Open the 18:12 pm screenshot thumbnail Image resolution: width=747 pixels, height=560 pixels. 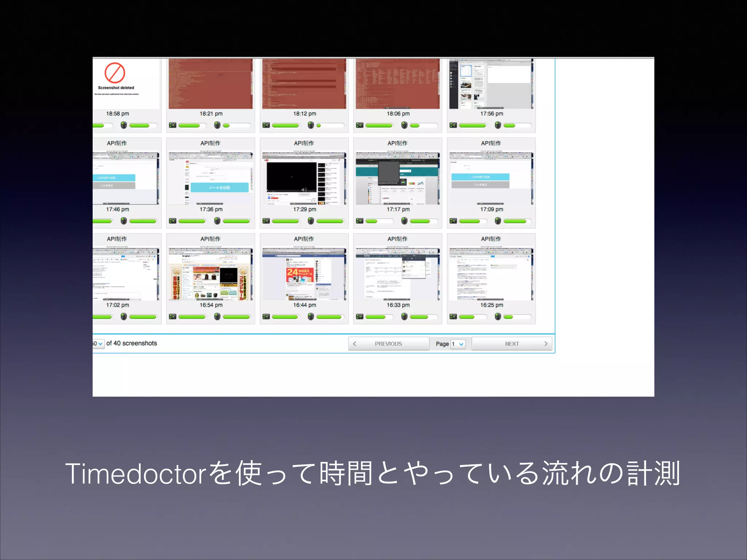point(304,83)
